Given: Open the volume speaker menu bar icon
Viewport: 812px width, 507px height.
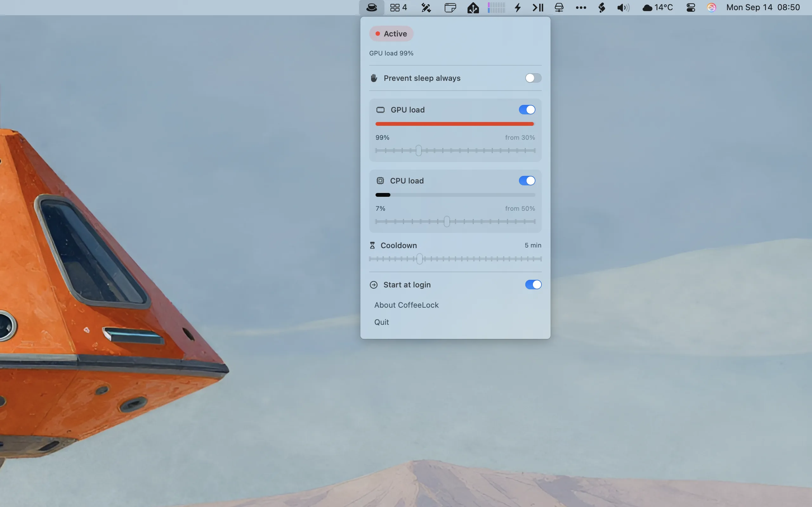Looking at the screenshot, I should [x=623, y=7].
